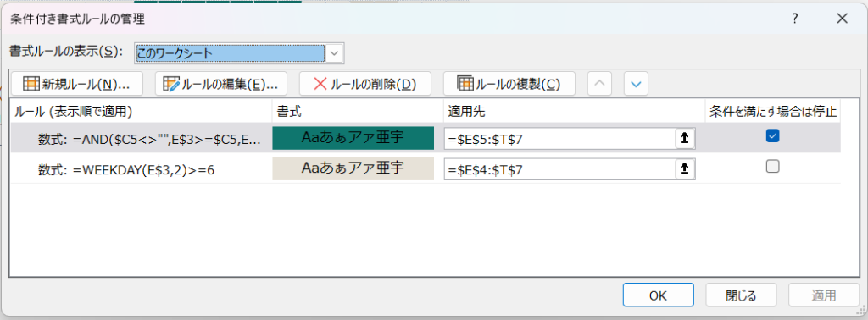Click the dark green format preview
This screenshot has height=320, width=868.
pos(353,138)
